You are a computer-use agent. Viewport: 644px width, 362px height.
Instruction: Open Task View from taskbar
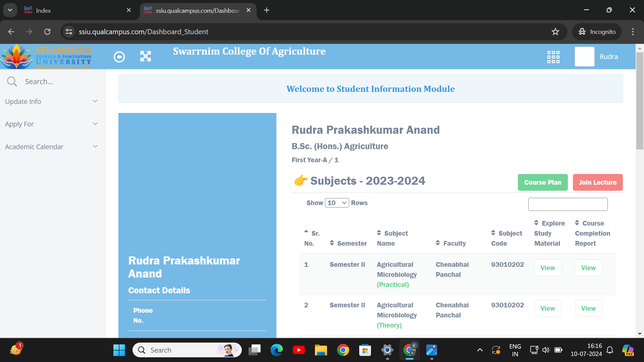255,350
